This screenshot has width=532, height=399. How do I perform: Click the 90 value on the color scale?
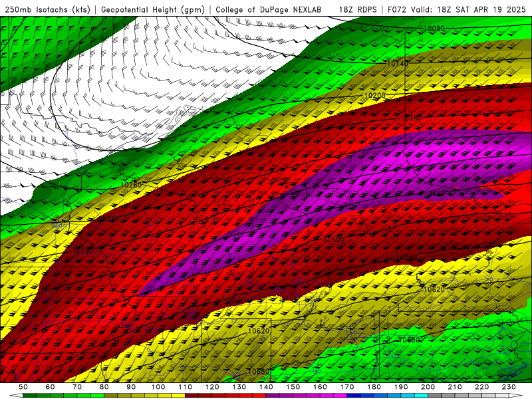pyautogui.click(x=131, y=387)
